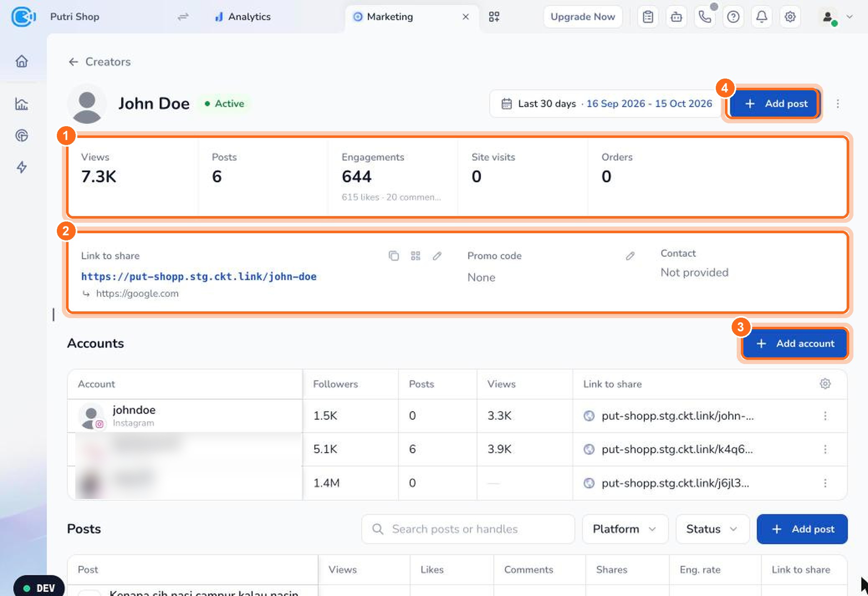
Task: Open the notifications bell
Action: click(761, 17)
